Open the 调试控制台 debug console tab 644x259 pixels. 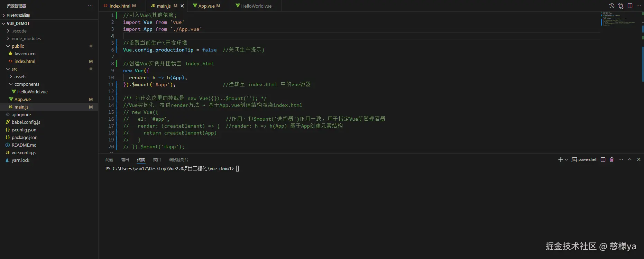pyautogui.click(x=178, y=160)
